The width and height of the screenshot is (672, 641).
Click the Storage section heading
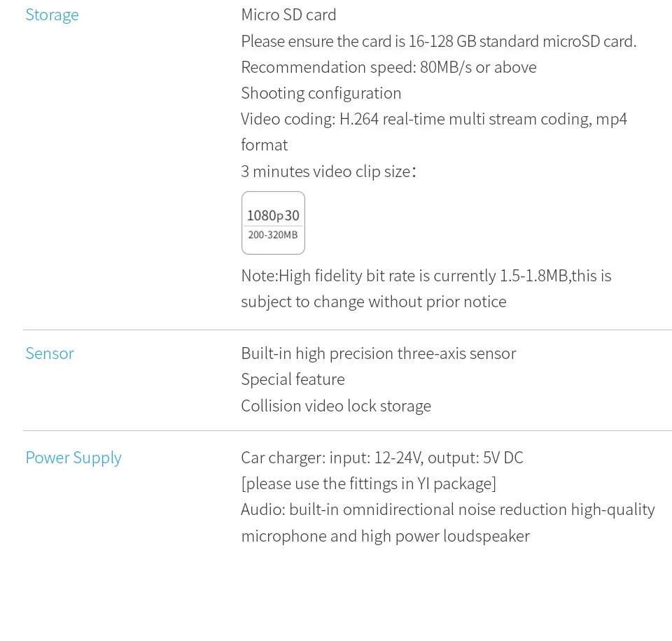pyautogui.click(x=52, y=15)
